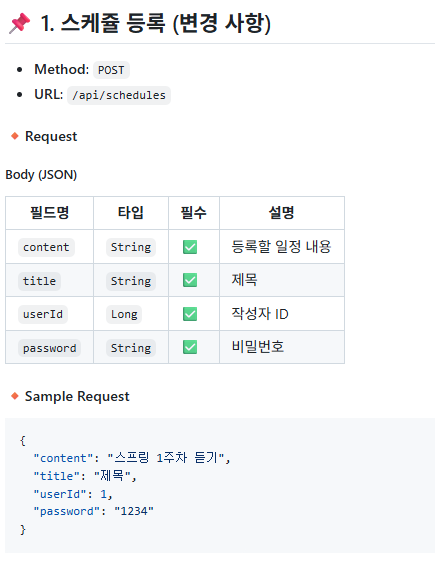Click the '타입' table header

click(x=131, y=213)
